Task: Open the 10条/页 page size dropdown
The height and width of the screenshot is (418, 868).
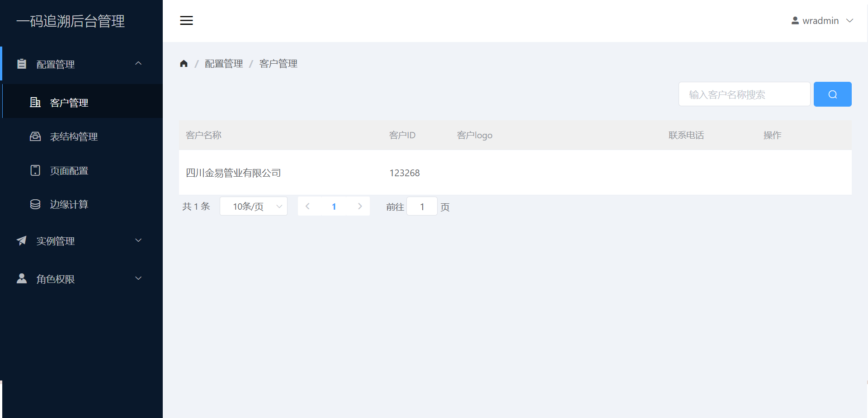Action: tap(254, 206)
